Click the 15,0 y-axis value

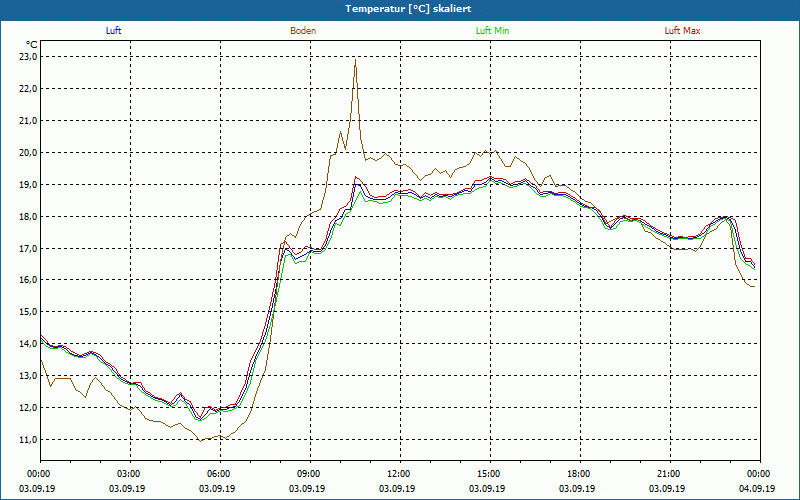(x=29, y=312)
